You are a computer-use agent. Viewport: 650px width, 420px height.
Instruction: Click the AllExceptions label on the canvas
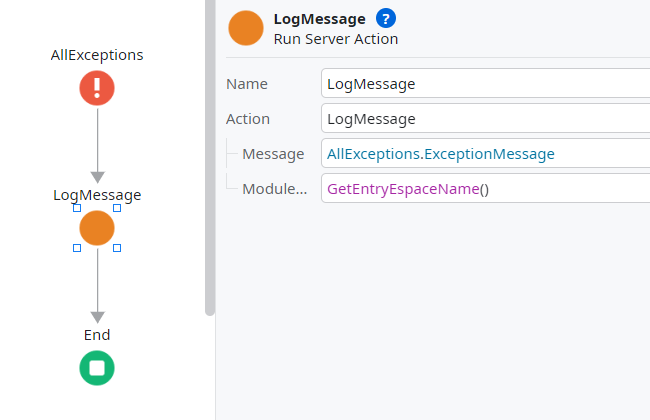click(x=97, y=55)
